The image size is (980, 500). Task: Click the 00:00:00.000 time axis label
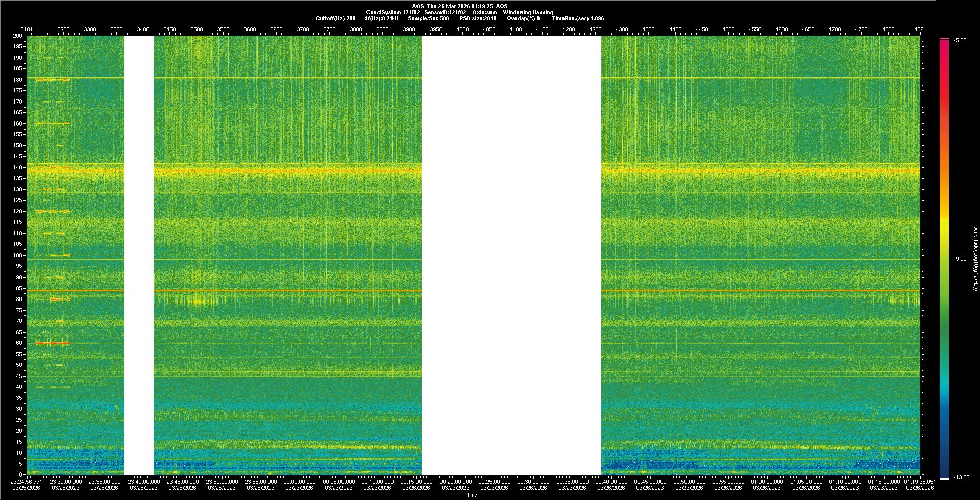(300, 482)
